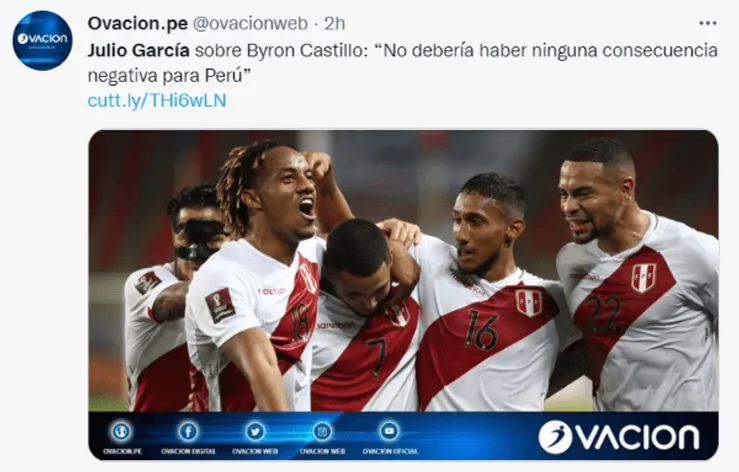Select the bold Julio García text

139,50
